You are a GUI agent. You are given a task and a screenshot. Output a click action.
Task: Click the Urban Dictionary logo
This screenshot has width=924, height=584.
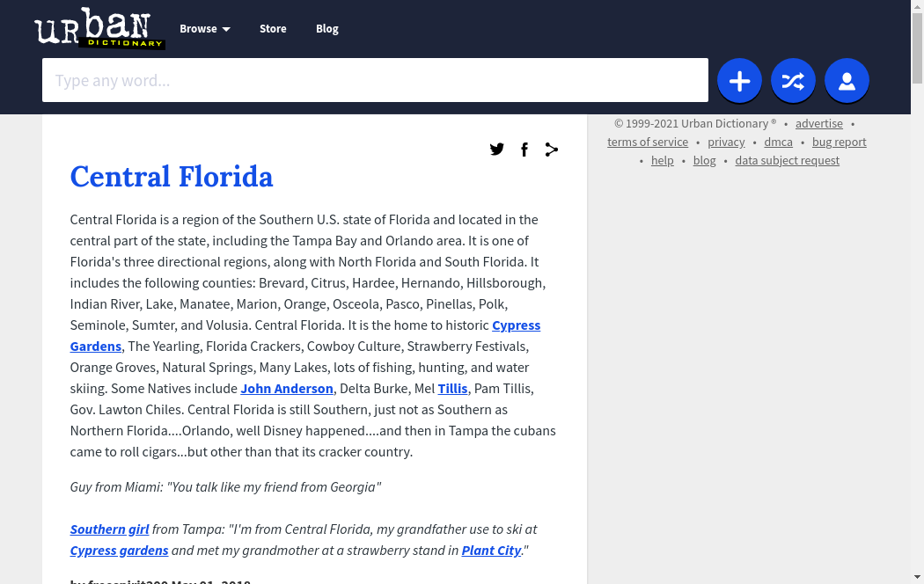(99, 28)
